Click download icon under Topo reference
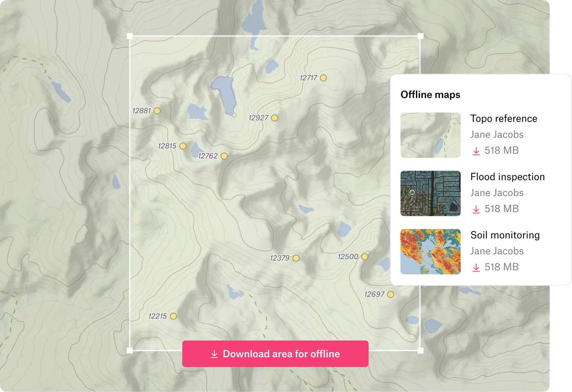The width and height of the screenshot is (572, 392). coord(476,151)
